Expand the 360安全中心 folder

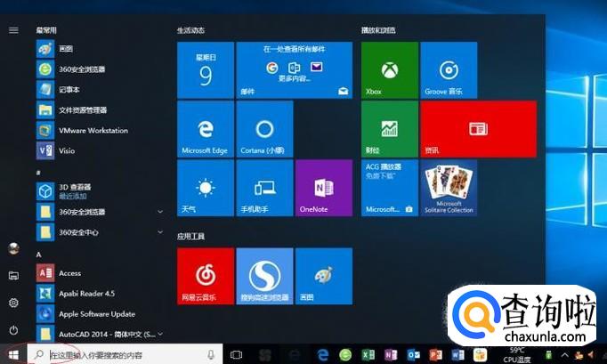point(99,232)
